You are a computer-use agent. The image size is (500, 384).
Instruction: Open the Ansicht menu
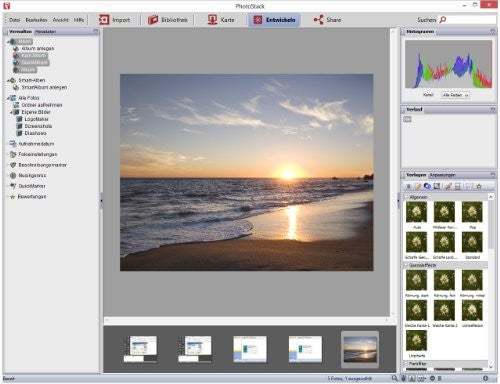pos(60,20)
